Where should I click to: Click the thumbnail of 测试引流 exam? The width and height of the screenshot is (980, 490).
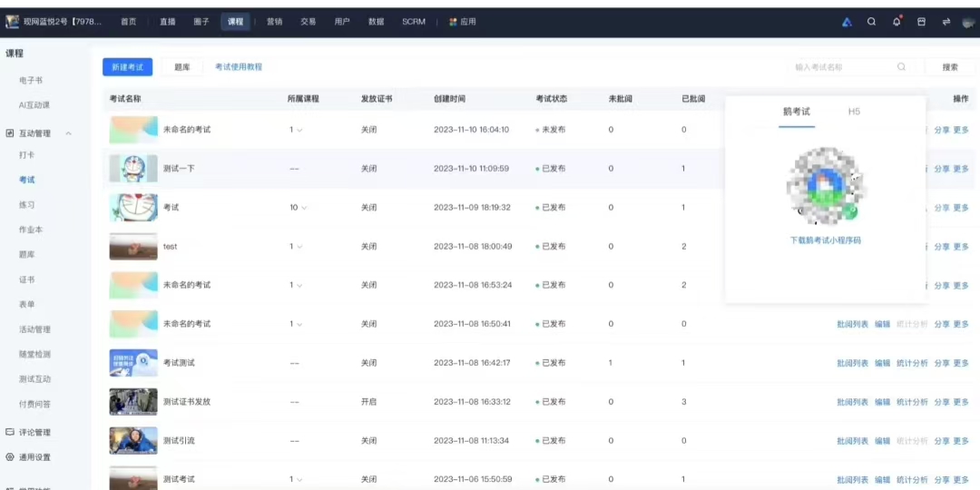coord(133,441)
